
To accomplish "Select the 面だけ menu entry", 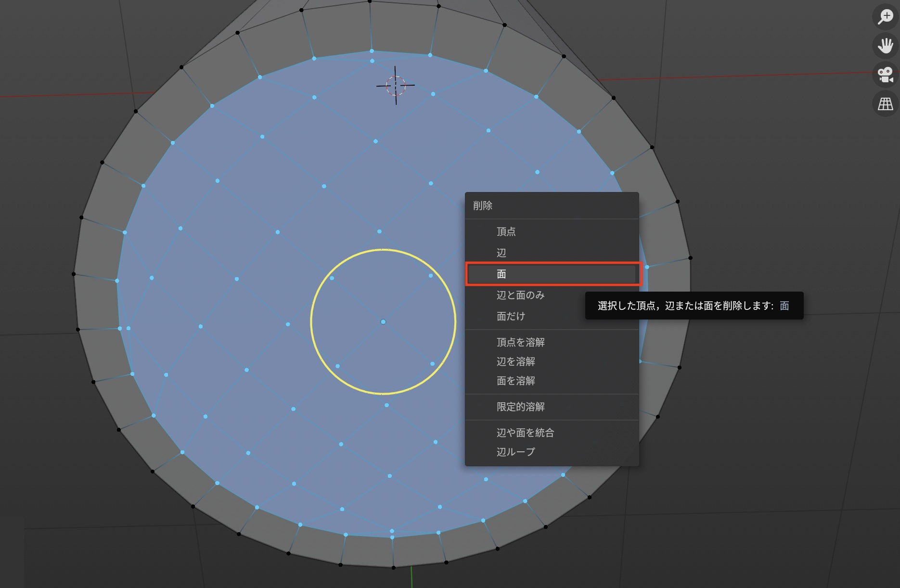I will pyautogui.click(x=511, y=316).
